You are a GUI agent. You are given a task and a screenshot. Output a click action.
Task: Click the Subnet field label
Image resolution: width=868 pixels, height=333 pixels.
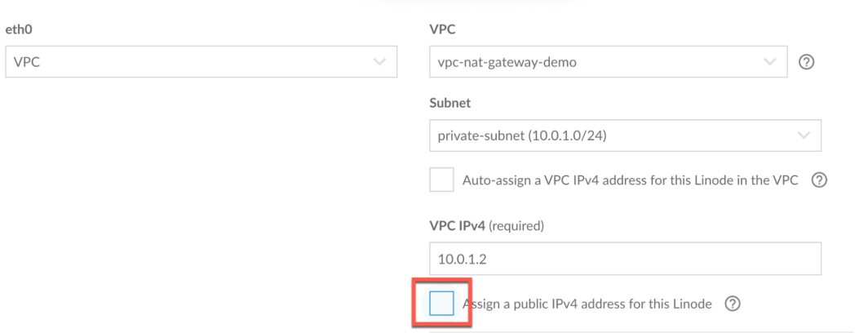click(x=447, y=104)
